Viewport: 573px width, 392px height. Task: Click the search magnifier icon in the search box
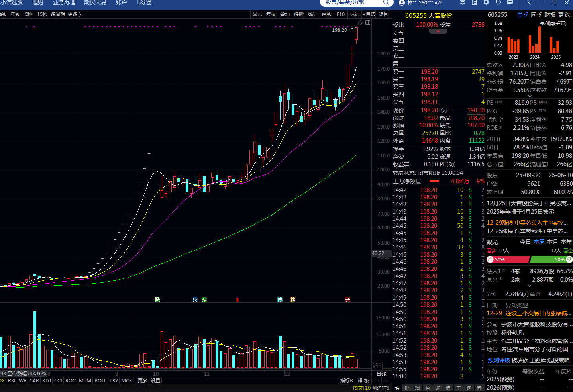tap(386, 2)
